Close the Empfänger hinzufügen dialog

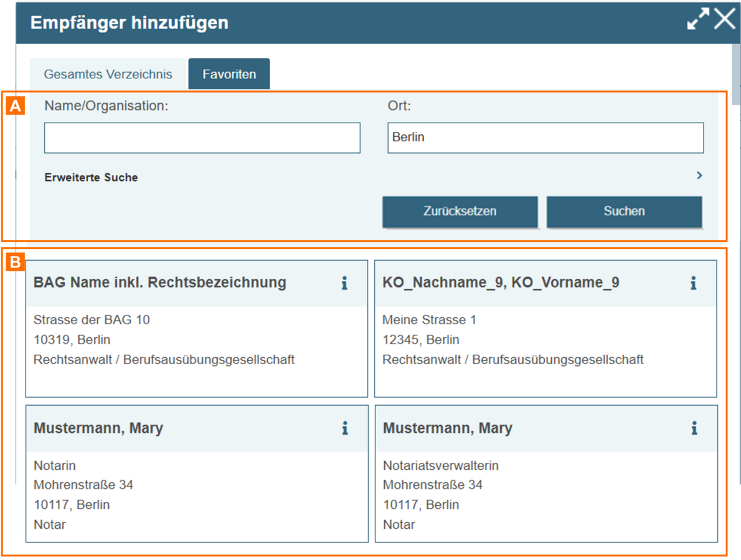click(724, 20)
